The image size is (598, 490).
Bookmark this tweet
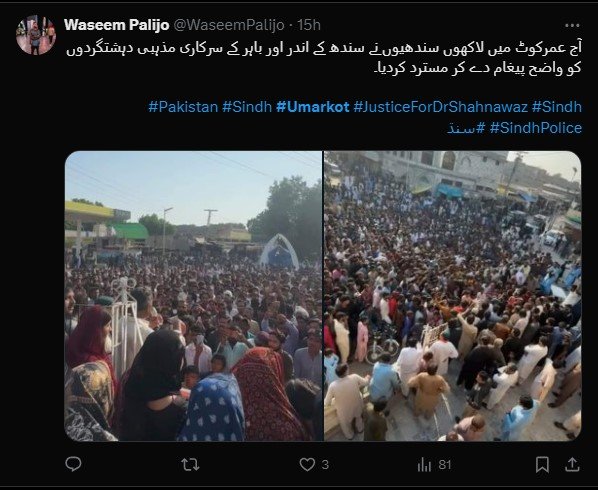542,464
